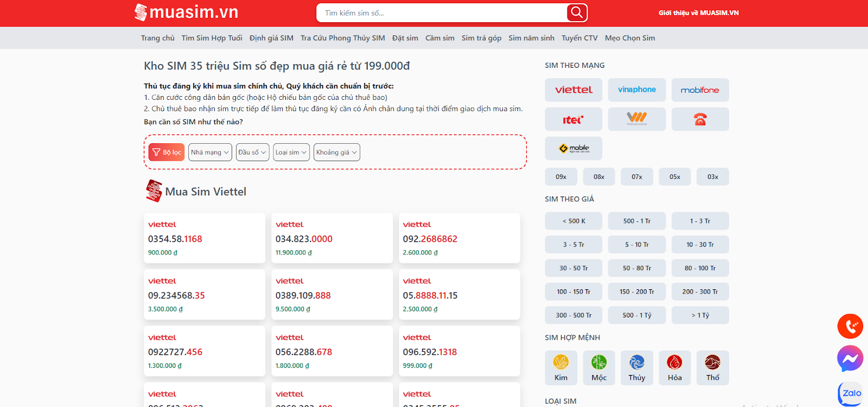Open Sim trả góp menu item

coord(481,38)
